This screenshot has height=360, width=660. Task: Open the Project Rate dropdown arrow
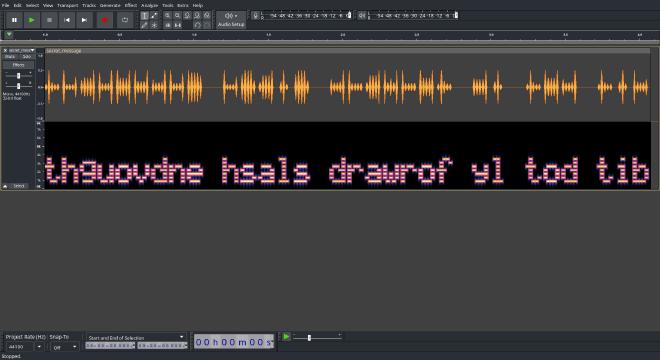(39, 347)
